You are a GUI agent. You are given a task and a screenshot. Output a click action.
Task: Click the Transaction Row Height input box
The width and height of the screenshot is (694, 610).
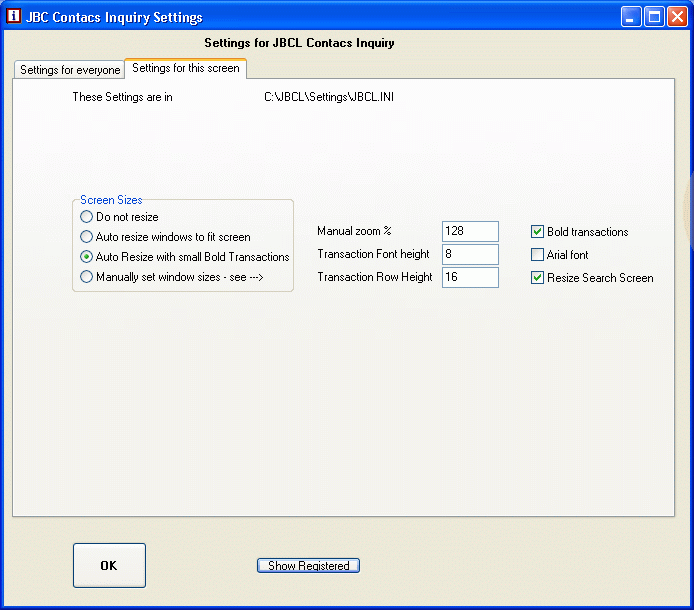[x=470, y=277]
